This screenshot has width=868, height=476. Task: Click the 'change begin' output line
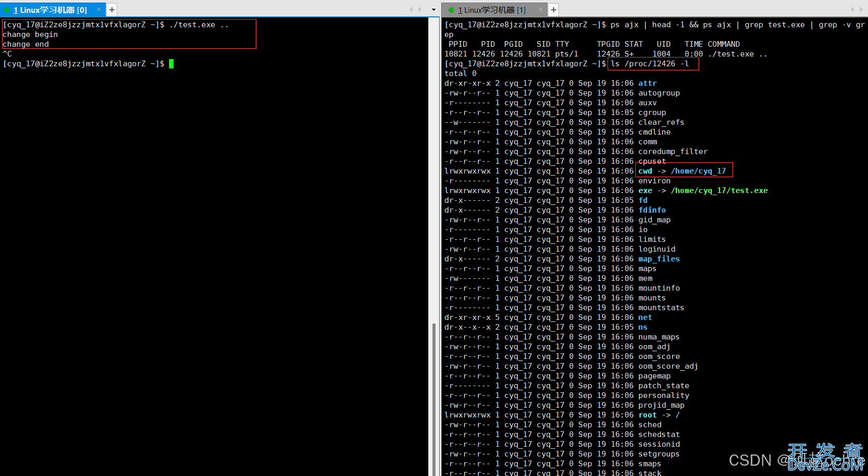click(30, 34)
